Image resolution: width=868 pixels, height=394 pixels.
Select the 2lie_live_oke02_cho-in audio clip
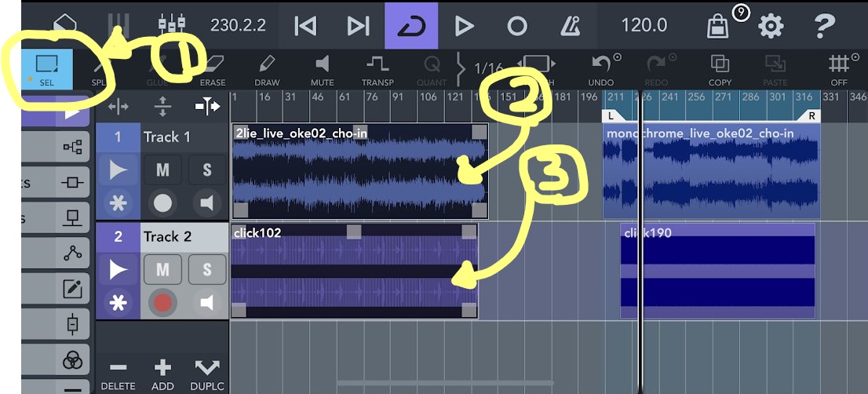click(359, 172)
